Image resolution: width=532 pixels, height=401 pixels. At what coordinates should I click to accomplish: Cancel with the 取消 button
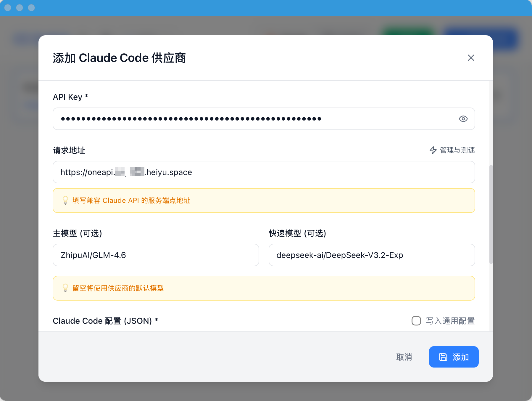pos(404,357)
